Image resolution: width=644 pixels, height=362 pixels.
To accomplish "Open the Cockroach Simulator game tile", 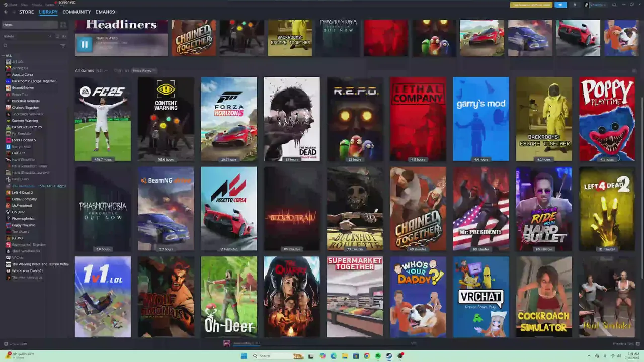I will click(544, 297).
